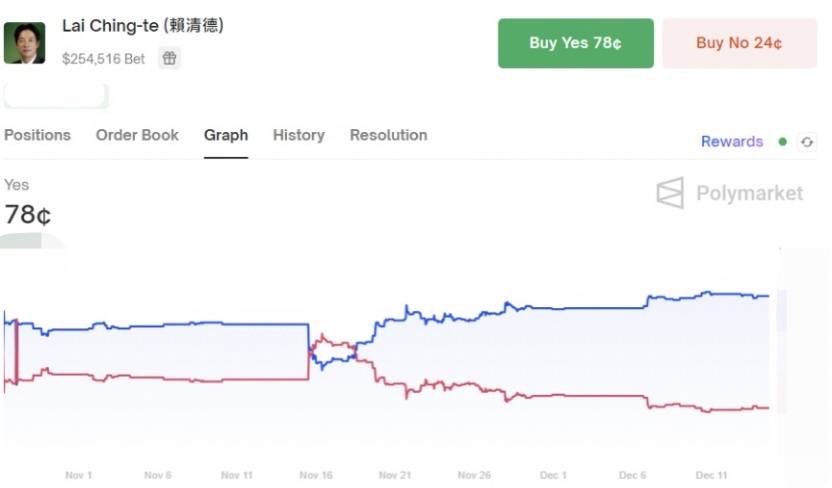Click the $254,516 Bet amount text
The image size is (832, 488).
[103, 59]
